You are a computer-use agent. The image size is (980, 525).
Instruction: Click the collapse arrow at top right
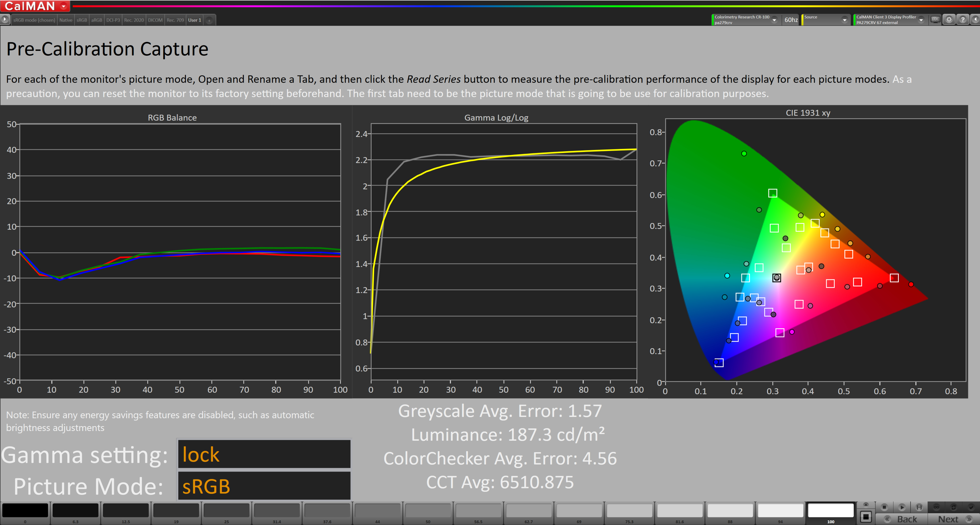click(x=975, y=19)
